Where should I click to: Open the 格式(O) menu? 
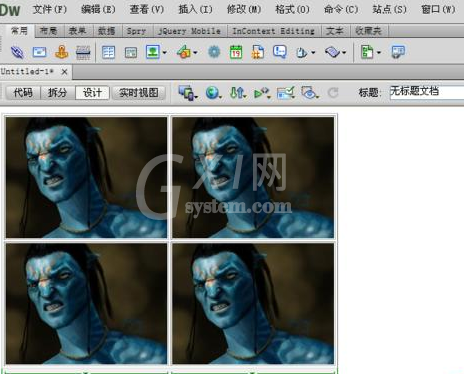[x=292, y=9]
